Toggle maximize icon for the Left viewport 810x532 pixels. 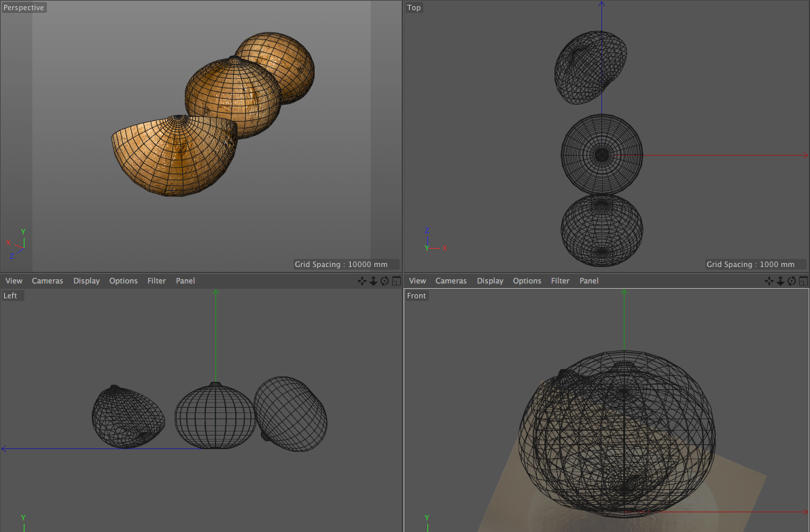tap(396, 281)
